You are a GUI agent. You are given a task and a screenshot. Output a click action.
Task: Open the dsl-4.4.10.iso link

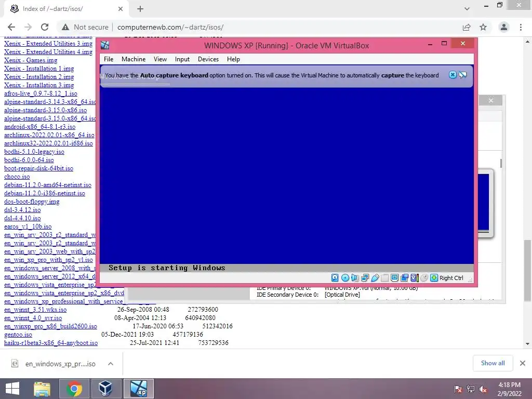point(22,218)
